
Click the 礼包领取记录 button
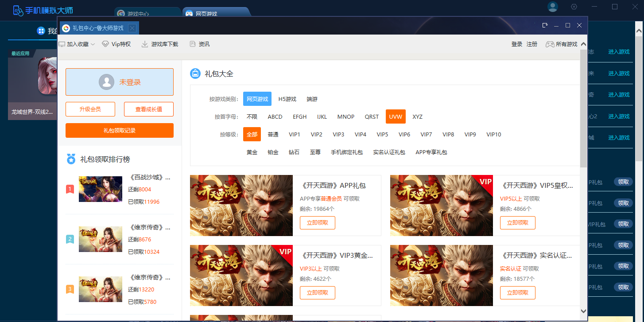(x=119, y=131)
